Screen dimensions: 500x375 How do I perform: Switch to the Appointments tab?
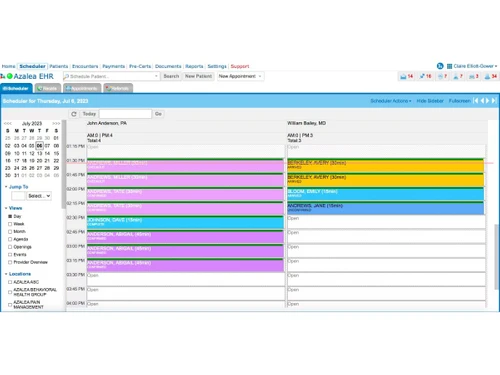[82, 88]
